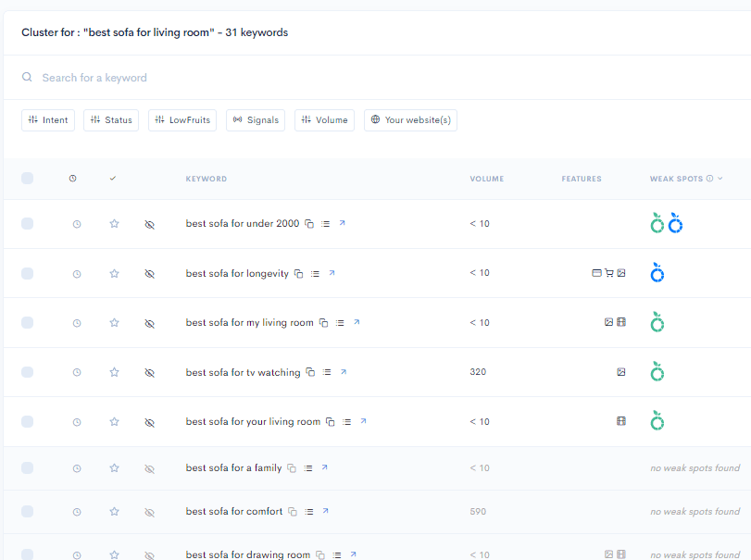
Task: Star "best sofa for comfort" as a favorite
Action: click(x=113, y=511)
